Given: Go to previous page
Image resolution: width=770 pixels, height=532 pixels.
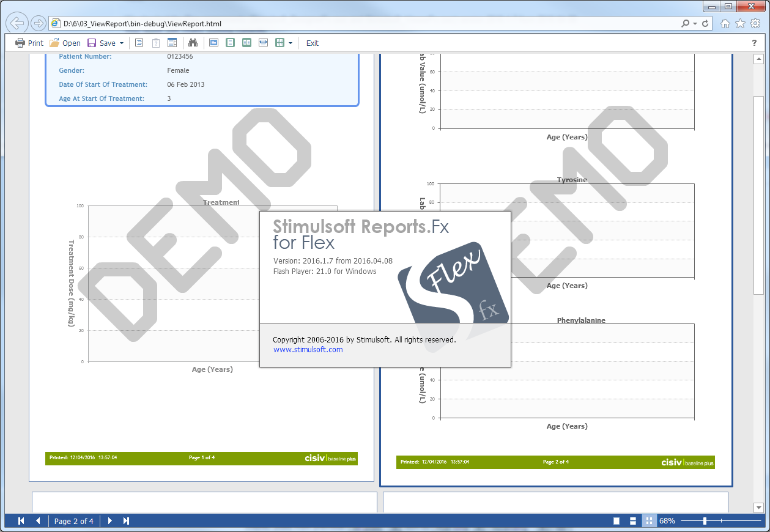Looking at the screenshot, I should tap(38, 521).
